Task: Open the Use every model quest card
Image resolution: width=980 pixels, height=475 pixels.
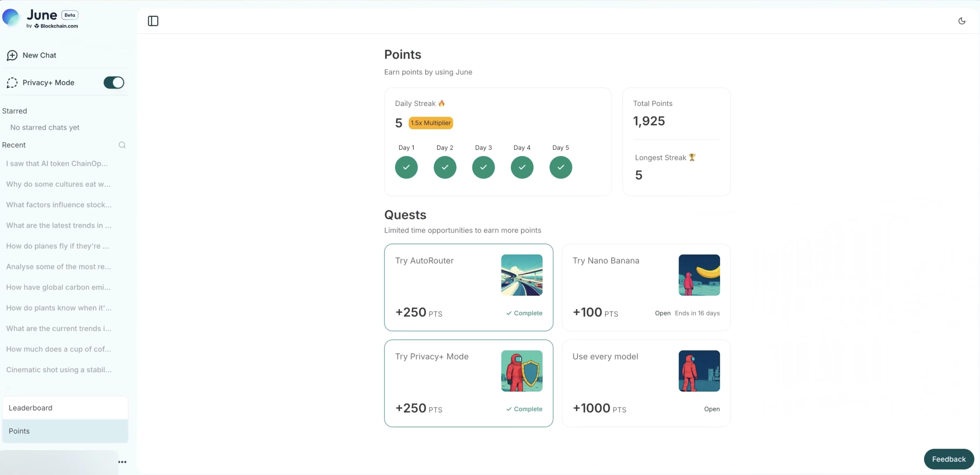Action: 645,383
